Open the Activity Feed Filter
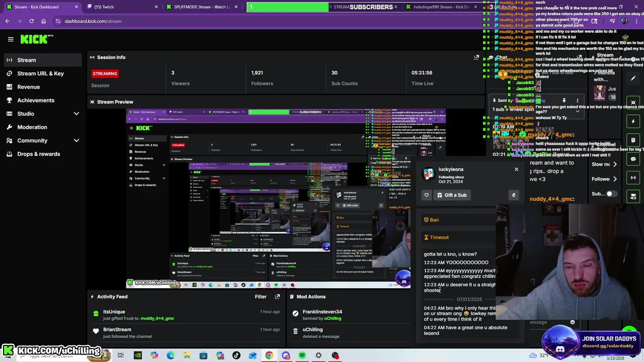Viewport: 644px width, 362px height. [261, 297]
